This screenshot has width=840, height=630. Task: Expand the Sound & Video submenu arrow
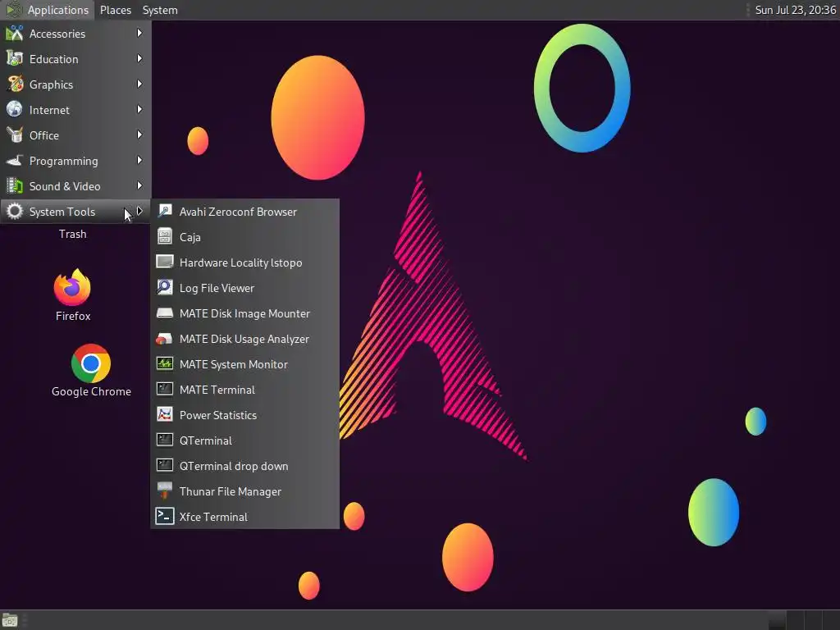(x=139, y=186)
